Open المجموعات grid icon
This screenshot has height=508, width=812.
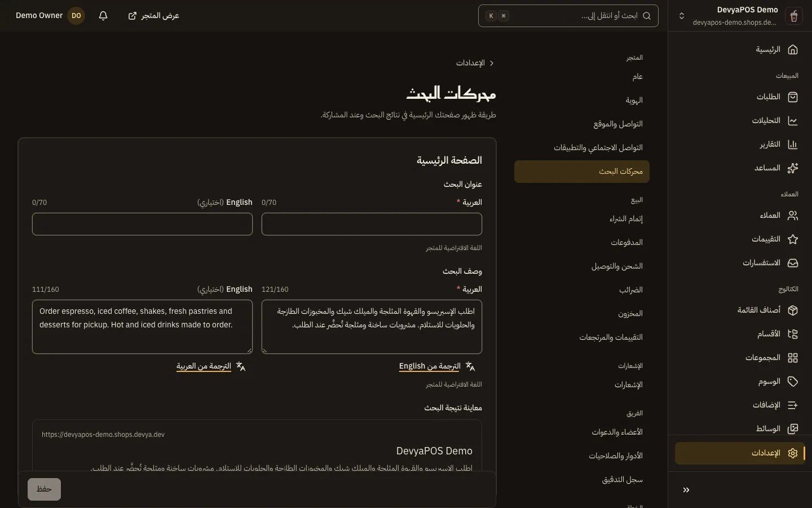pos(793,358)
